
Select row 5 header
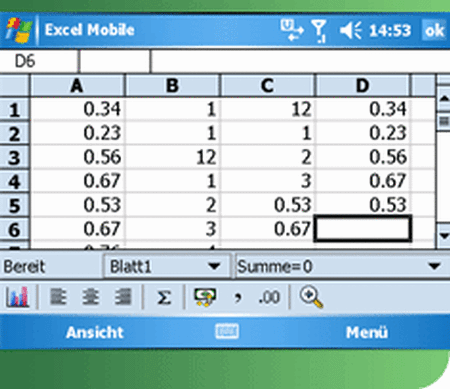tap(14, 206)
